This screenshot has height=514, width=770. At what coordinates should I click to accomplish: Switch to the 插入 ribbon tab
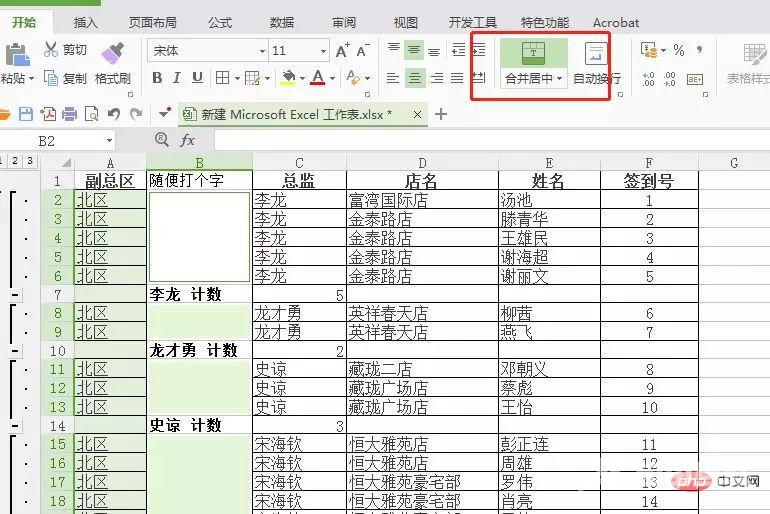pos(86,22)
